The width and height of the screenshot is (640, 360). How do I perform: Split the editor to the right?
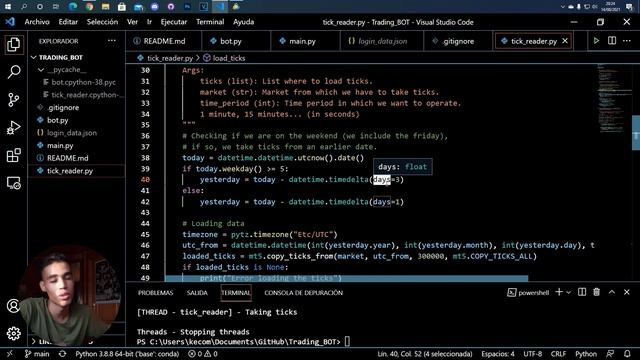point(612,41)
